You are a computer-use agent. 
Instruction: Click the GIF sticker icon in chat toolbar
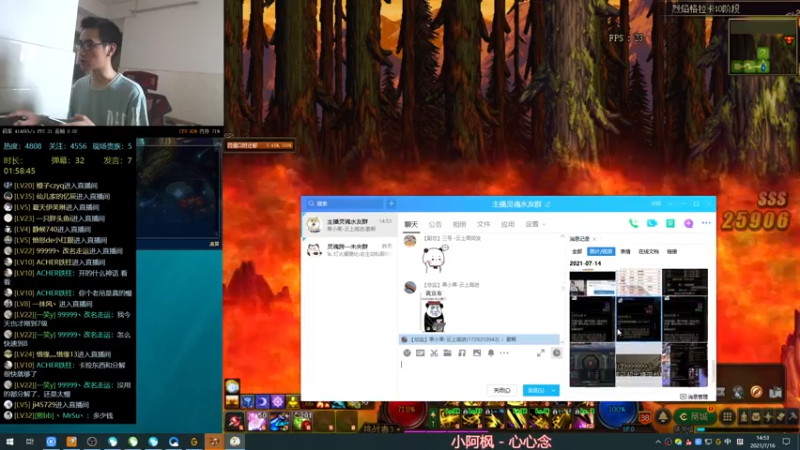point(420,353)
